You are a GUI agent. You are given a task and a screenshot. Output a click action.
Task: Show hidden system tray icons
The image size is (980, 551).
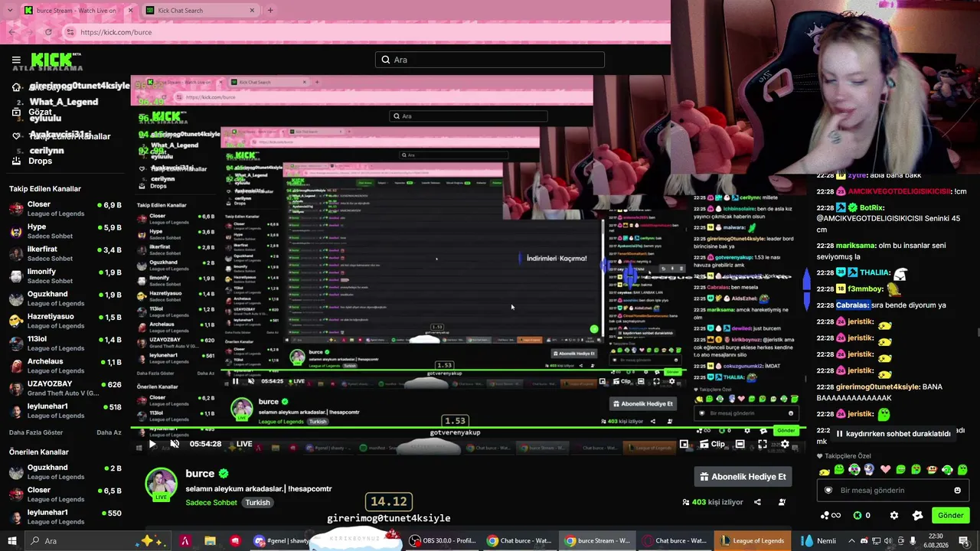[x=851, y=541]
